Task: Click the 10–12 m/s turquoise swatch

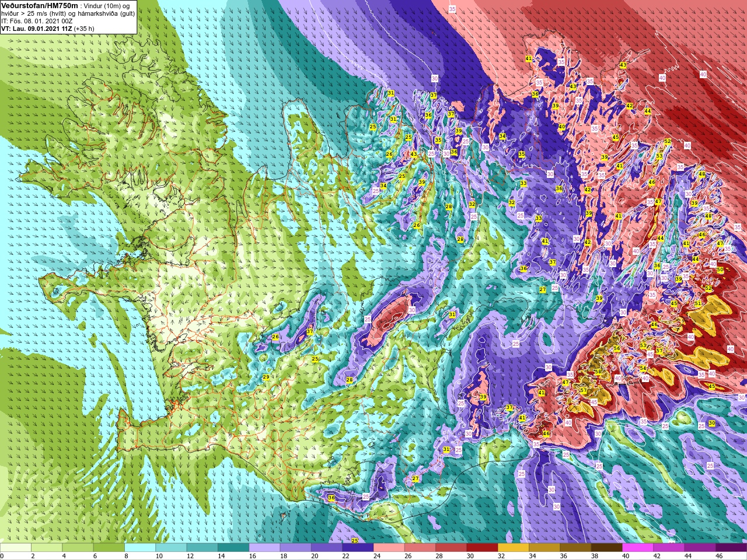Action: (x=171, y=547)
